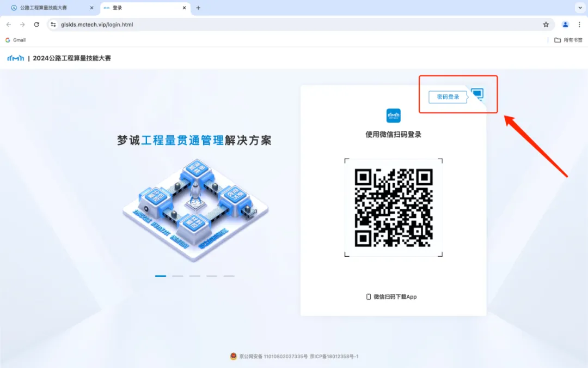Open the tab list chevron at top right

[x=579, y=8]
